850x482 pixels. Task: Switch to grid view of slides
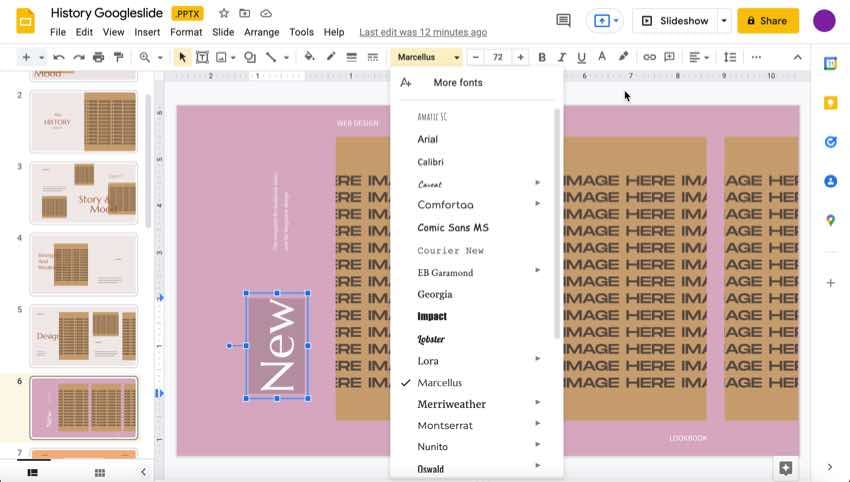click(100, 472)
